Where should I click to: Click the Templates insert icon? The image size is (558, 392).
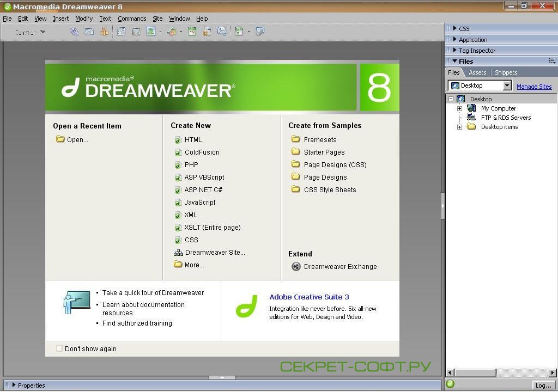pos(240,32)
